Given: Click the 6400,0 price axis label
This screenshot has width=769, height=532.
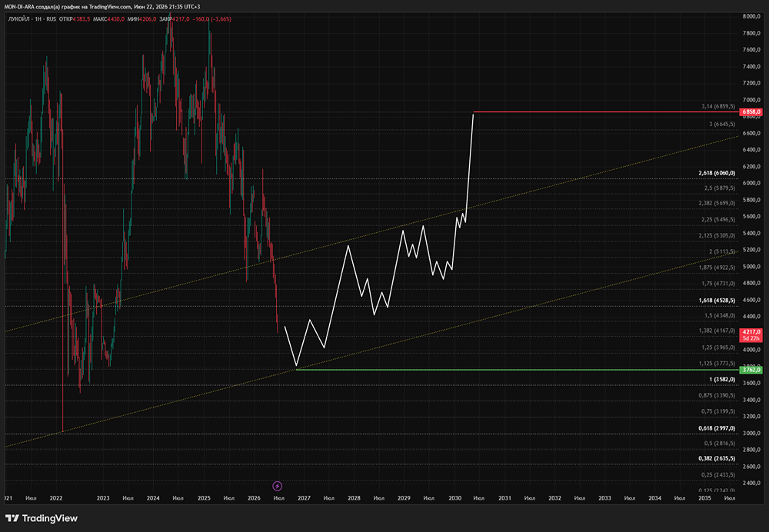Looking at the screenshot, I should click(x=751, y=150).
